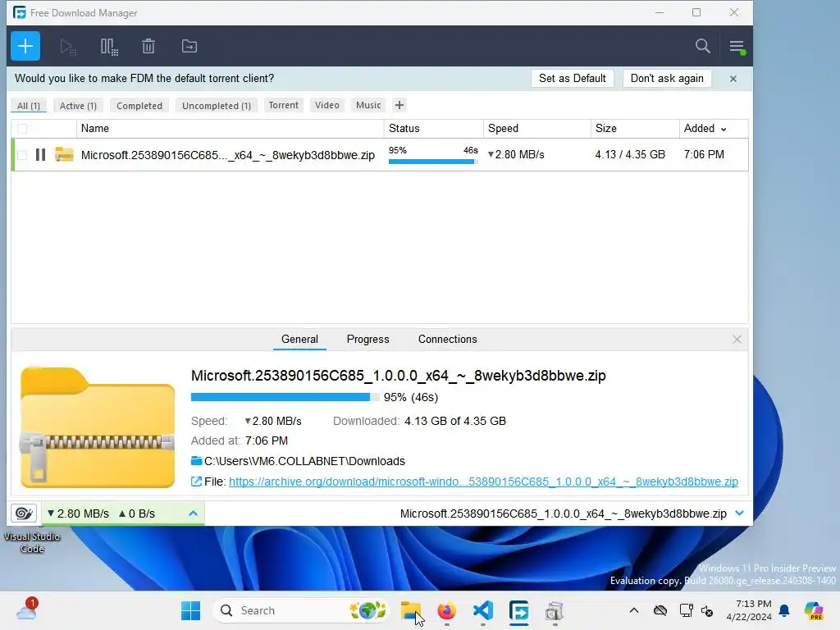Click the Set as Default button

click(572, 78)
